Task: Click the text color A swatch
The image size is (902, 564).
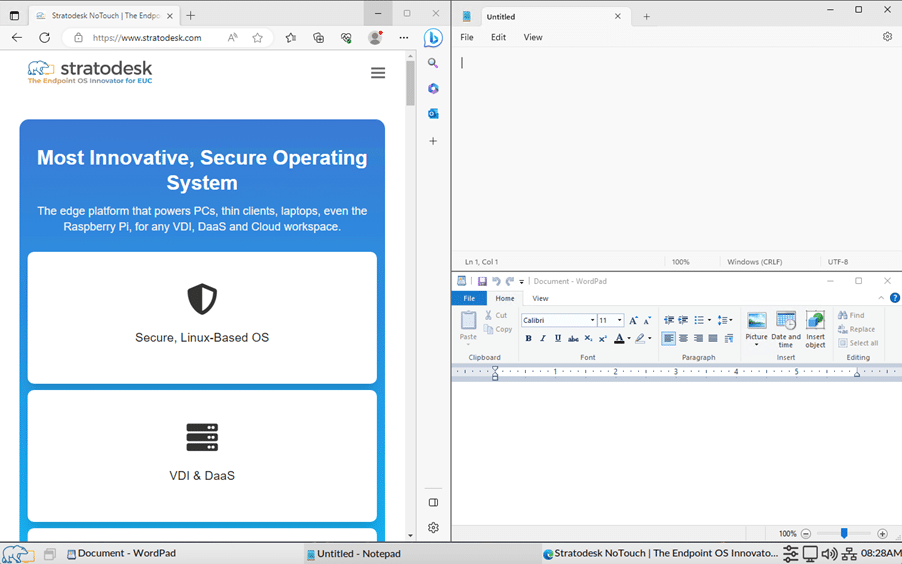Action: pos(619,338)
